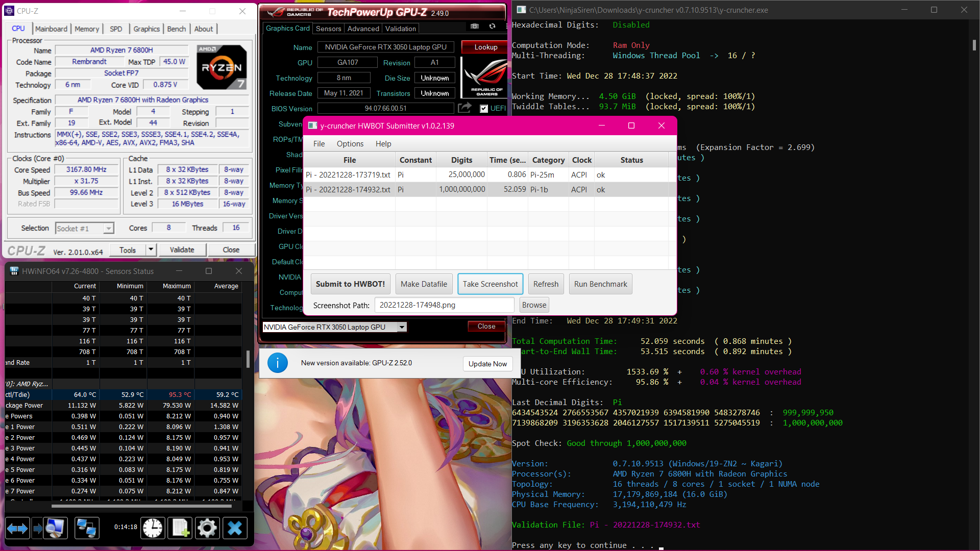Screen dimensions: 980x551
Task: Click blue info icon in GPU-Z update notice
Action: click(278, 363)
